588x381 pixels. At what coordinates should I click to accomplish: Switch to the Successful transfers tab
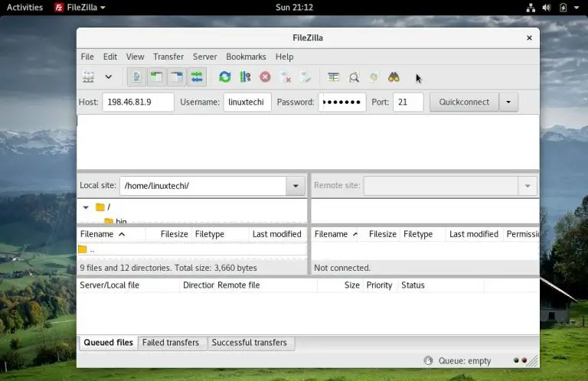[x=250, y=343]
